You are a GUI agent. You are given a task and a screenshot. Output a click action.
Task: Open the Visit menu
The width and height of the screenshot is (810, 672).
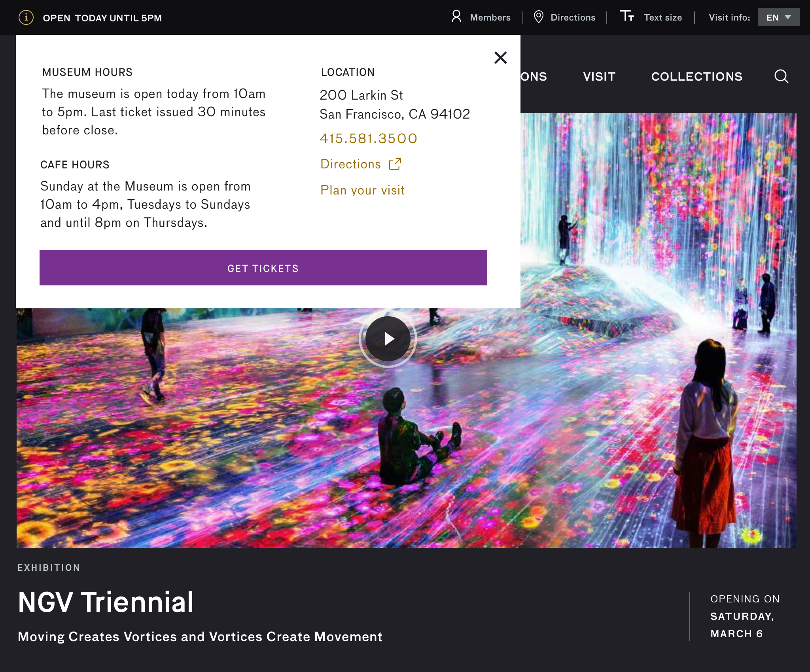[x=599, y=76]
